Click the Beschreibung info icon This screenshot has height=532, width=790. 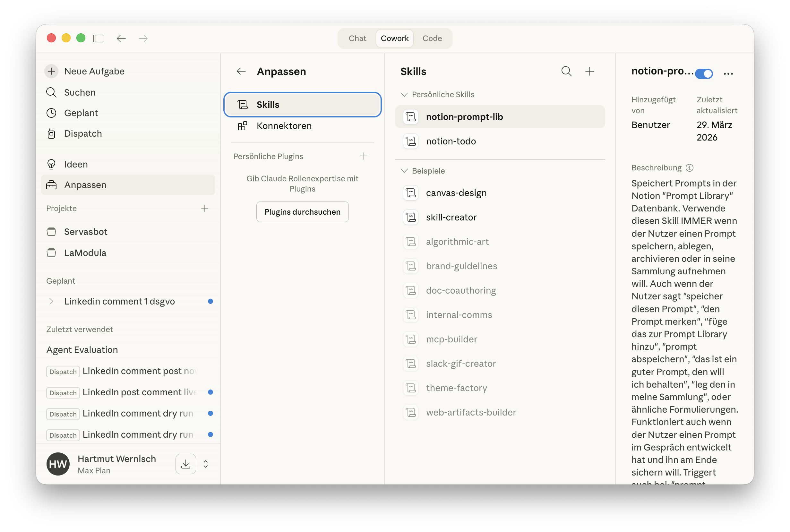[x=689, y=168]
